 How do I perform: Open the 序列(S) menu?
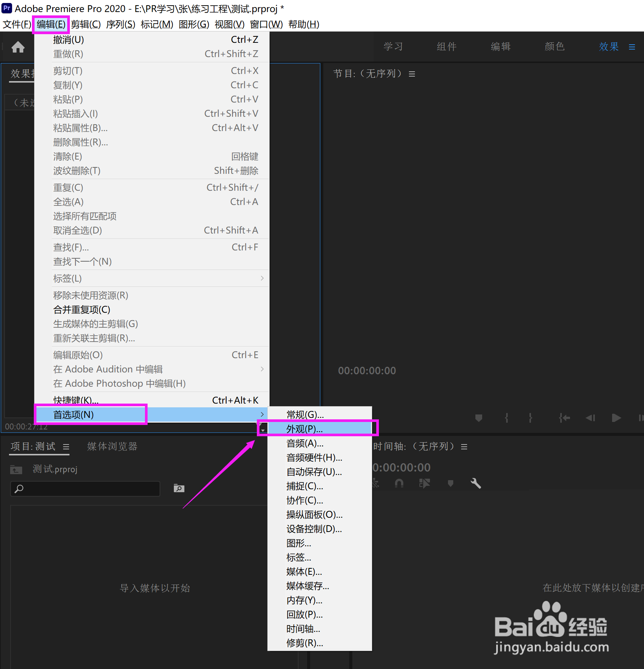click(x=121, y=24)
